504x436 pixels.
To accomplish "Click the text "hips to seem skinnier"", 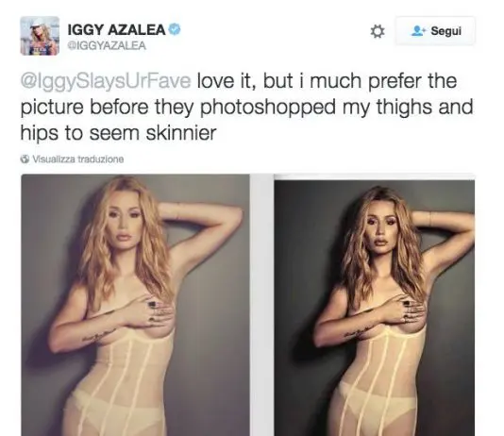I will click(x=119, y=133).
